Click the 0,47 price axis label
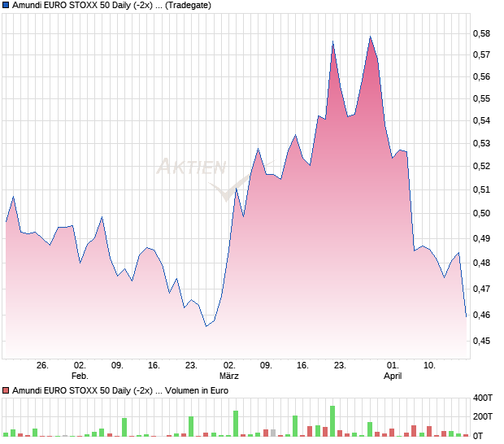The image size is (504, 444). pos(481,289)
